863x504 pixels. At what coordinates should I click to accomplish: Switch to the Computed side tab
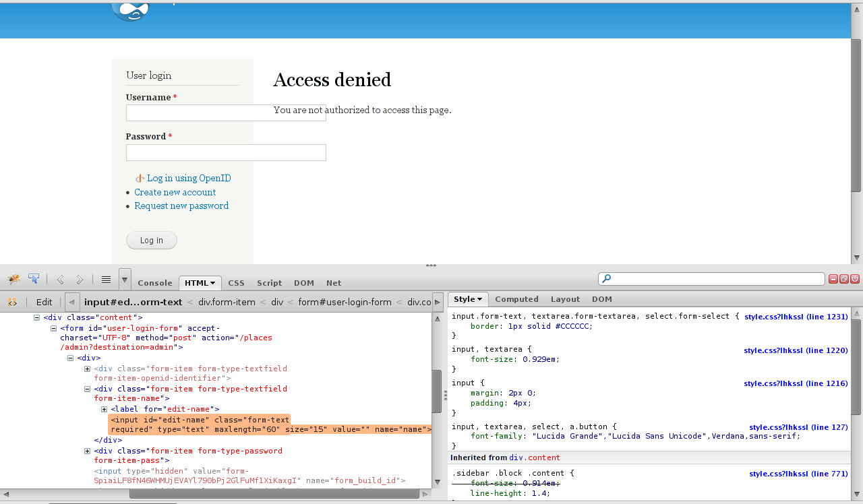pos(516,299)
